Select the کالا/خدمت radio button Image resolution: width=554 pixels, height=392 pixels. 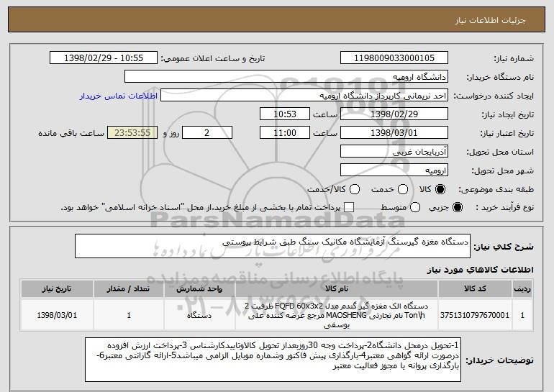coord(355,189)
